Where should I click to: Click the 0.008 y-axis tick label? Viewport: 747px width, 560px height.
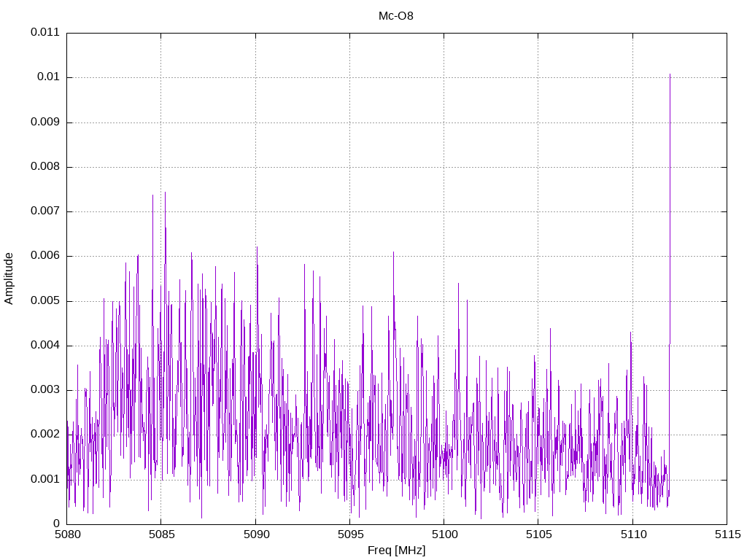(x=44, y=167)
